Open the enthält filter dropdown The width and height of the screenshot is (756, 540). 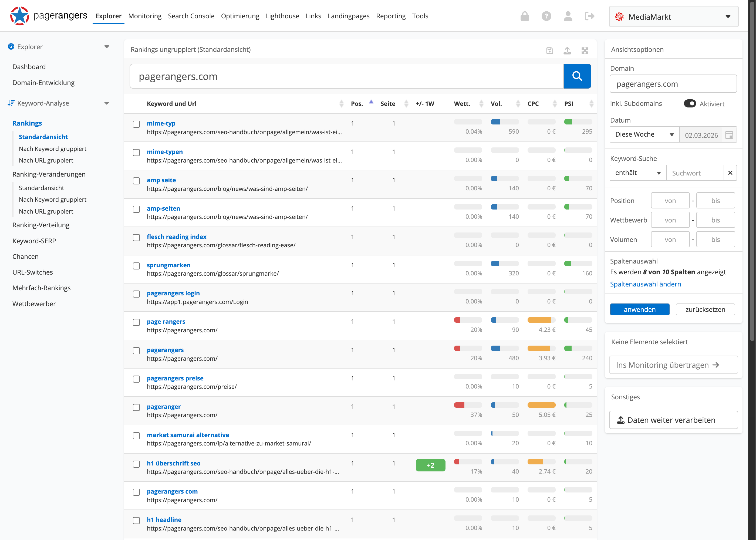click(x=638, y=173)
